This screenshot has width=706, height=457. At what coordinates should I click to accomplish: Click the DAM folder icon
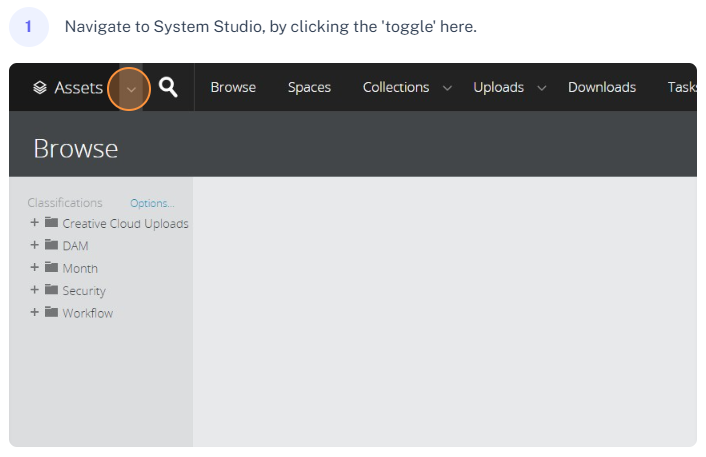point(51,245)
